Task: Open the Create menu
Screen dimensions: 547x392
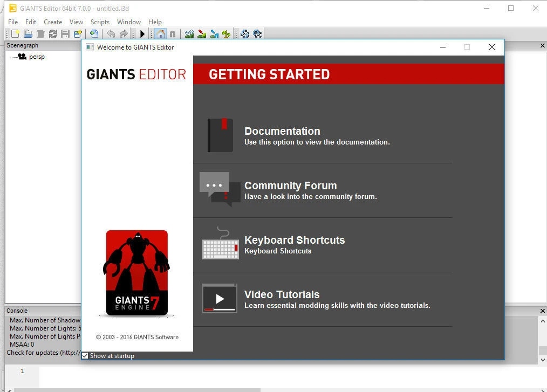Action: click(52, 22)
